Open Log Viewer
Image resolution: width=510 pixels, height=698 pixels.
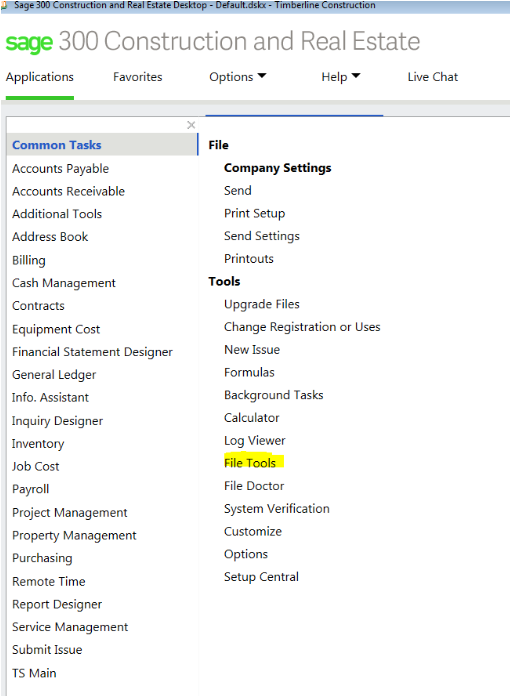pos(255,441)
